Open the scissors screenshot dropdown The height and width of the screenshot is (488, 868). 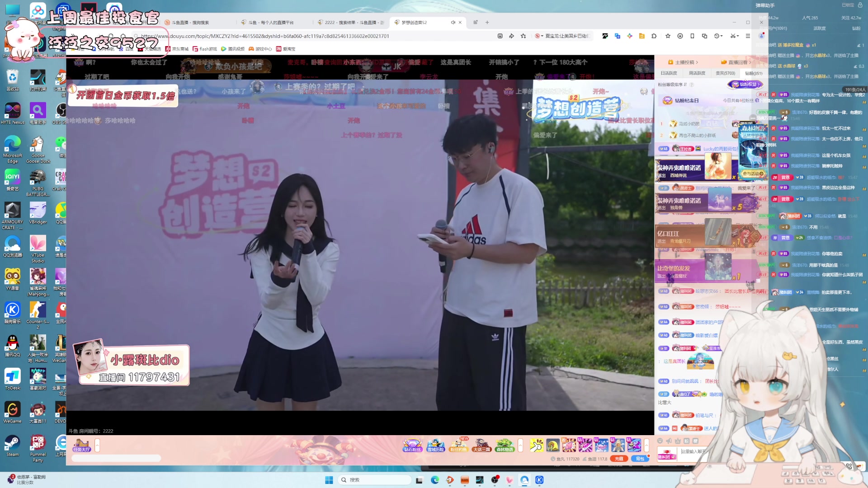tap(734, 36)
